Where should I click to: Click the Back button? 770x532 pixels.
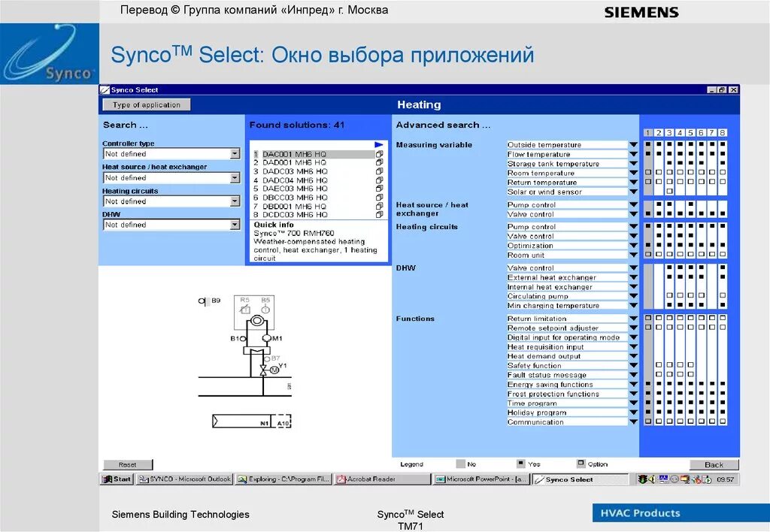pyautogui.click(x=714, y=465)
